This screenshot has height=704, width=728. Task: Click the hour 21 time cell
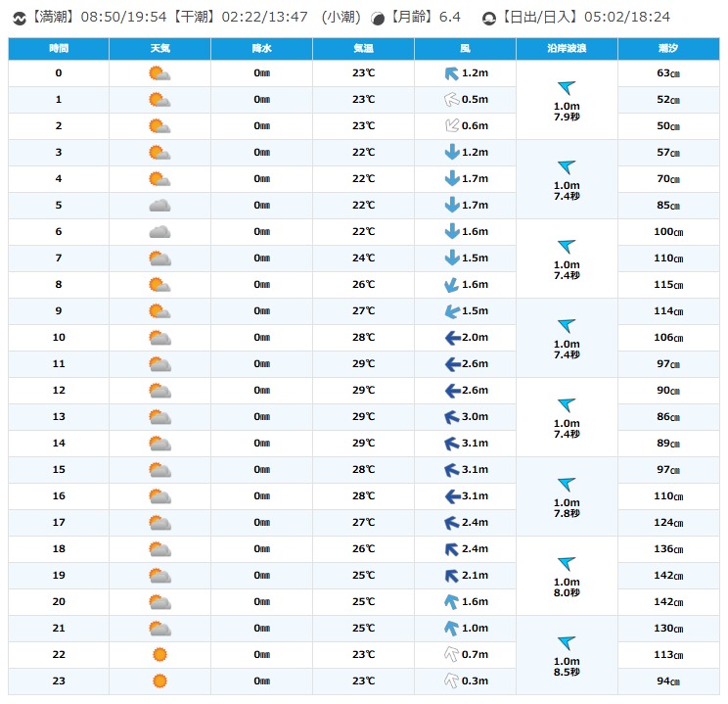coord(59,629)
